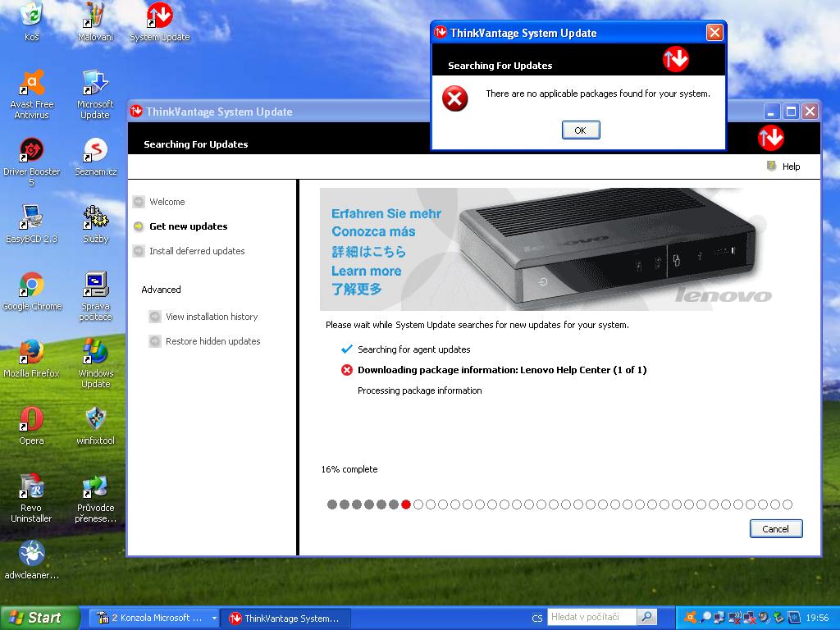Screen dimensions: 840x630
Task: Click the magnifier search icon in system tray
Action: click(706, 617)
